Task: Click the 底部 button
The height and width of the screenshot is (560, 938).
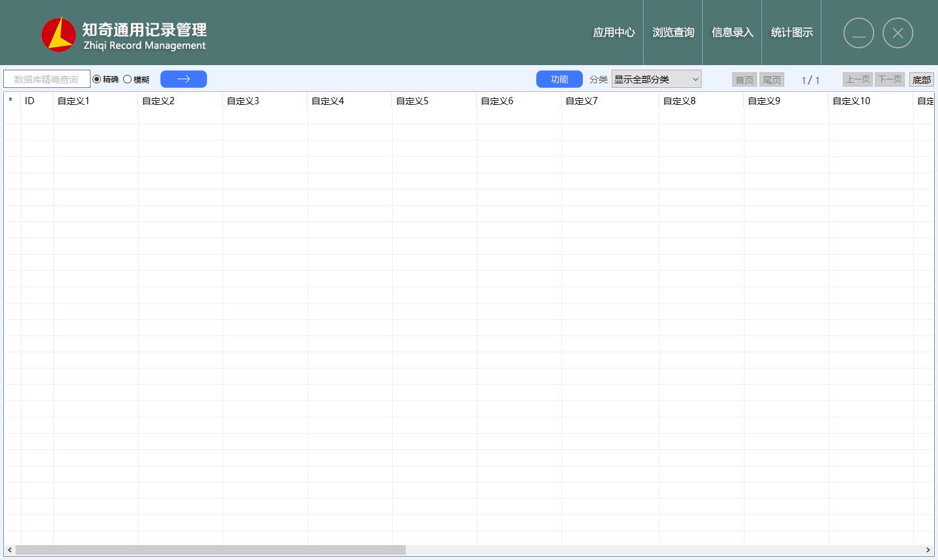Action: (x=921, y=79)
